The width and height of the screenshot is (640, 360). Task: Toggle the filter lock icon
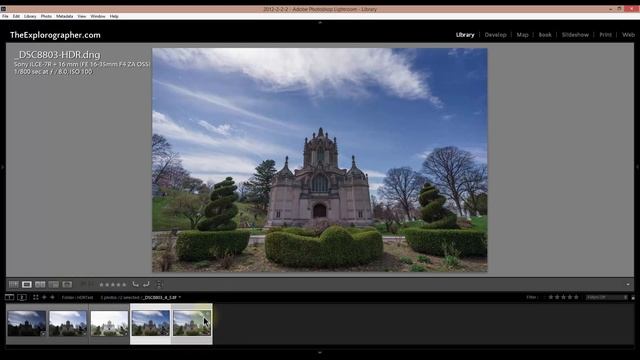633,297
